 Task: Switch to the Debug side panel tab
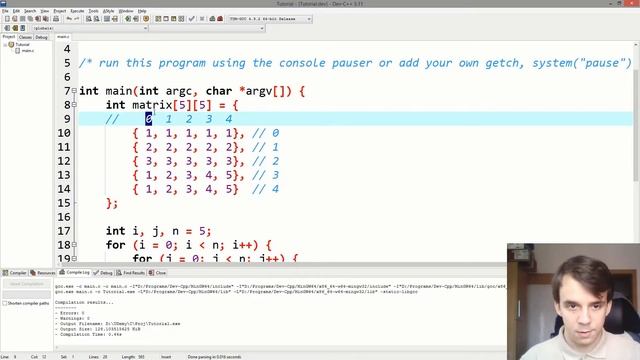[x=41, y=37]
